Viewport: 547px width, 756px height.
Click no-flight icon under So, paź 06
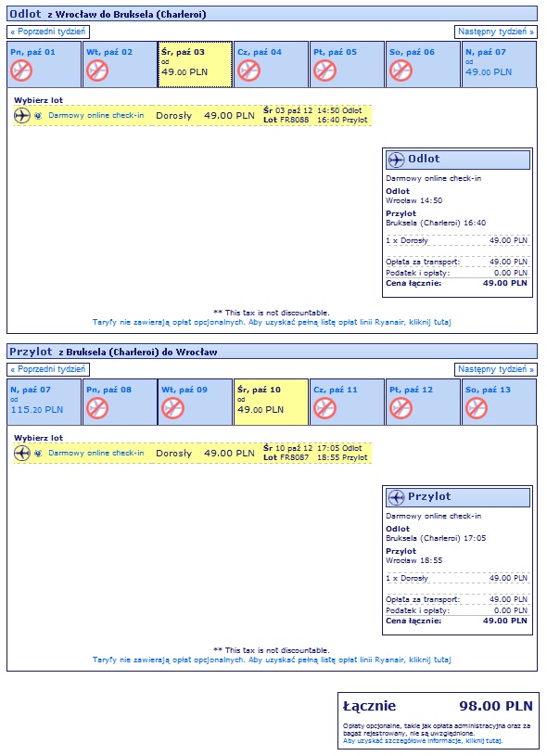(x=401, y=70)
